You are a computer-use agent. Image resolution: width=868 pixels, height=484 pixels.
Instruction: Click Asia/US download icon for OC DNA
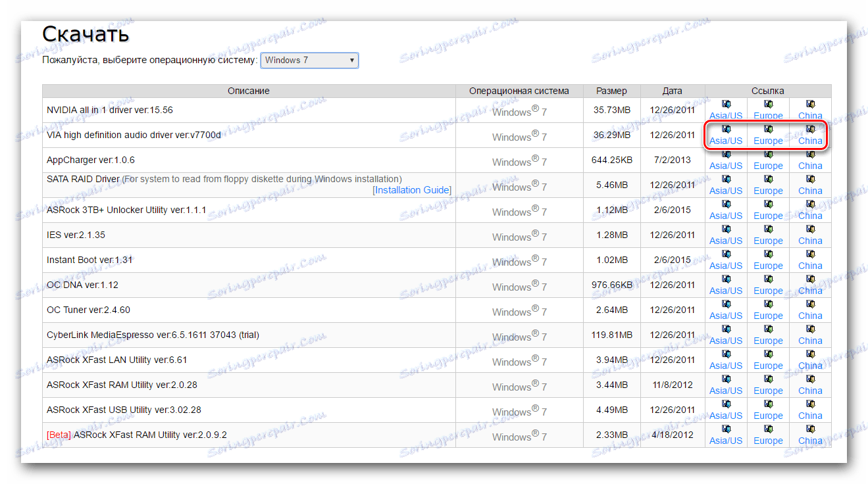pyautogui.click(x=726, y=279)
